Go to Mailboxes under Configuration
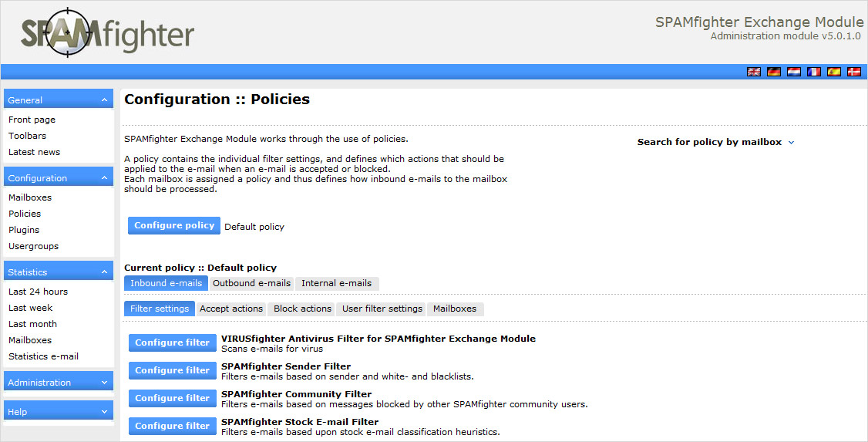Image resolution: width=868 pixels, height=442 pixels. [x=30, y=197]
